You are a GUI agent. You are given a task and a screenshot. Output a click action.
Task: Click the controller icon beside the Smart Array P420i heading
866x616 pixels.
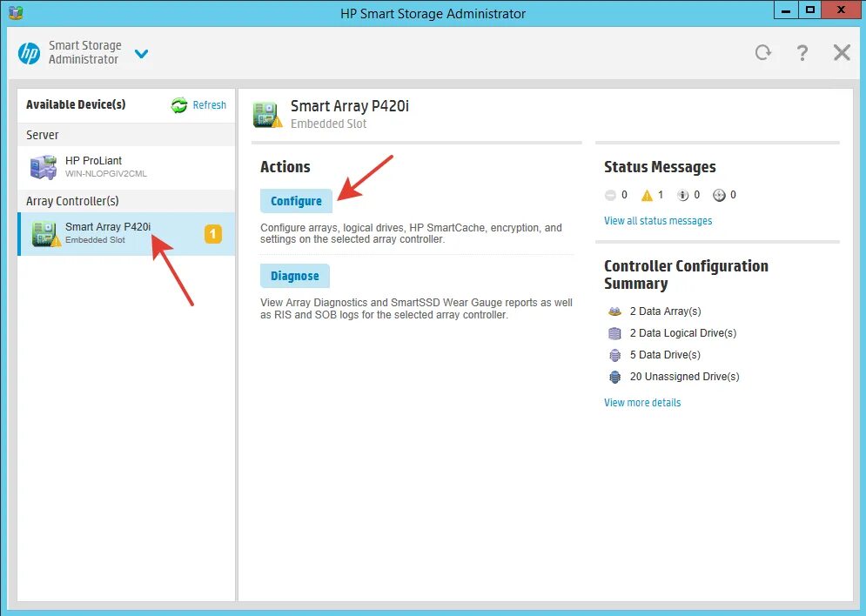click(267, 114)
